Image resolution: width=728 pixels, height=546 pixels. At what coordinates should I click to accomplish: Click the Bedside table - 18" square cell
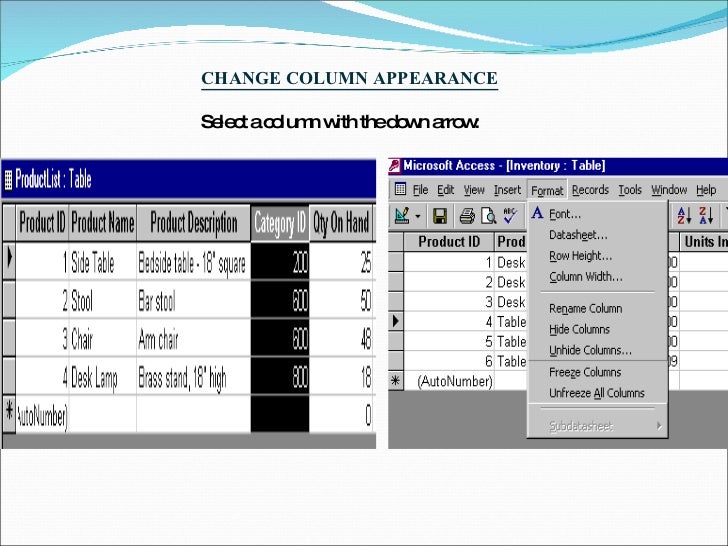click(x=194, y=262)
